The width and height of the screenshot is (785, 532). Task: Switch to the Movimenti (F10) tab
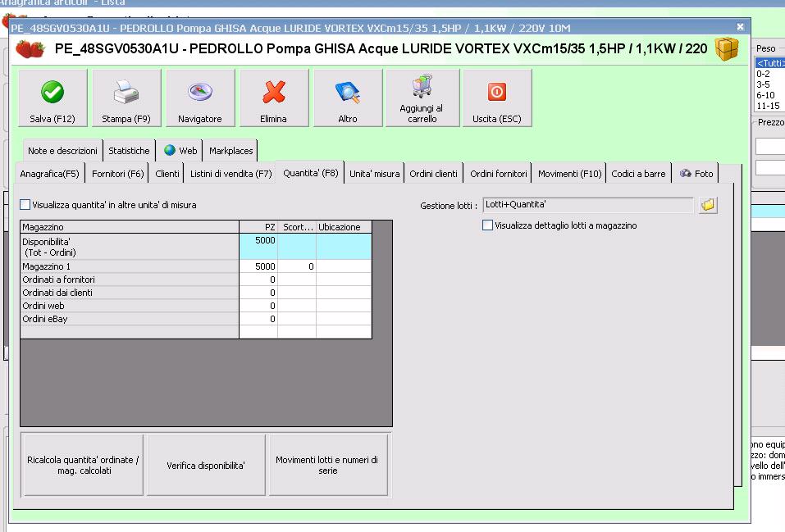(x=570, y=174)
